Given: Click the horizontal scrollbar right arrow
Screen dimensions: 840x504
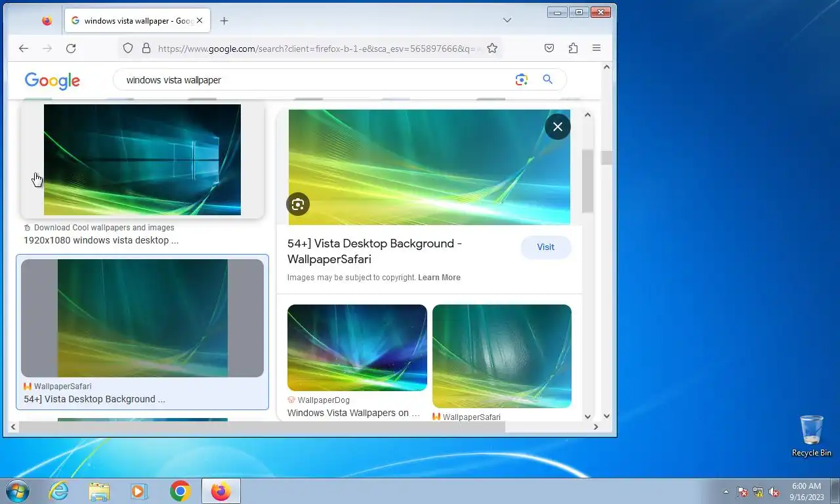Looking at the screenshot, I should click(x=596, y=427).
